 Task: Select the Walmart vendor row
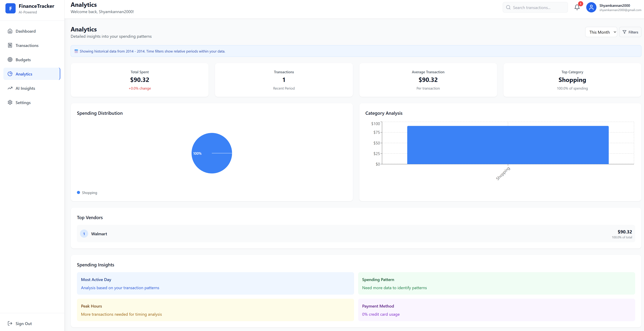click(355, 234)
